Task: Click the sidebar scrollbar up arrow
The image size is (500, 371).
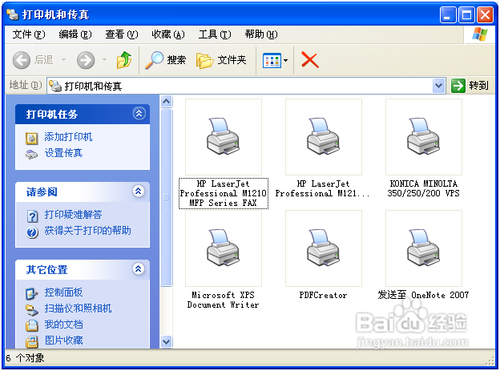Action: click(x=166, y=101)
